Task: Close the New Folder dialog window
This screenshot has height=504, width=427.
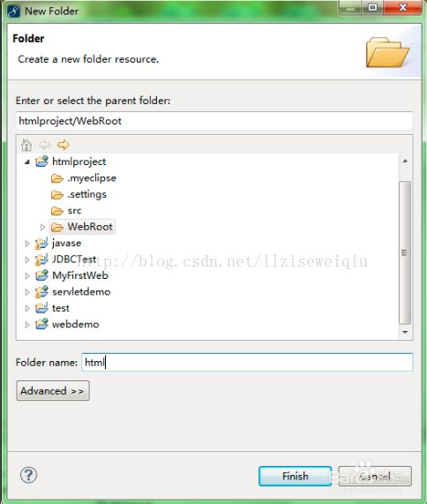Action: pos(402,7)
